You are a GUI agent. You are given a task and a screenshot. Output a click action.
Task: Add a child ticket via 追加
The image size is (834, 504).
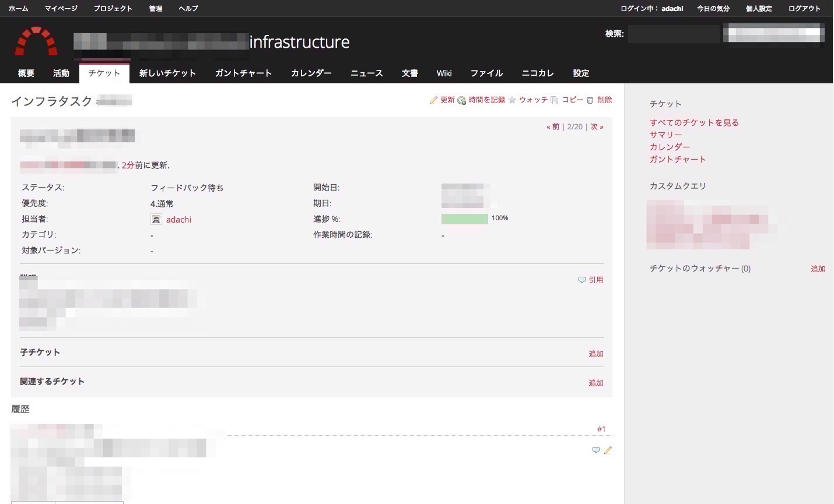tap(595, 354)
